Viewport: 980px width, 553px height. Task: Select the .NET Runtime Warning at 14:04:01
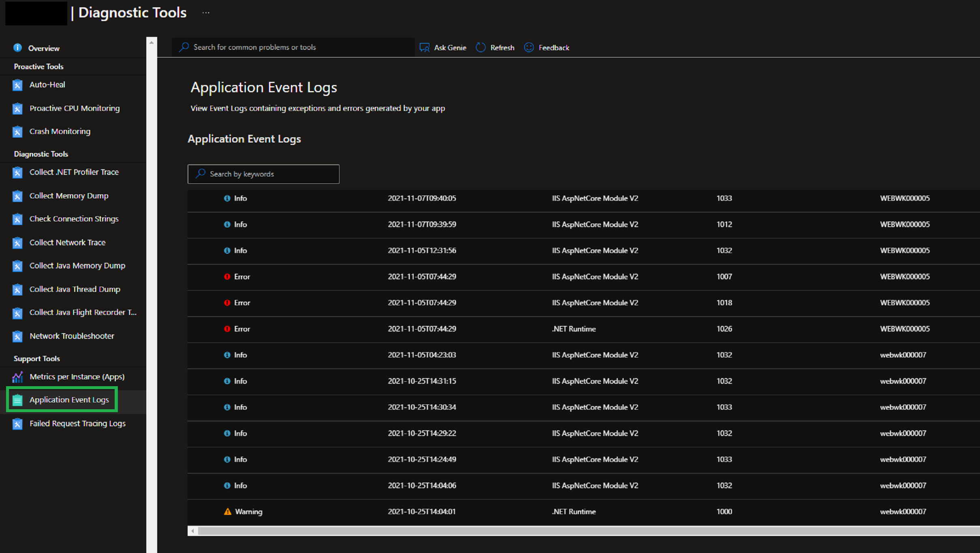coord(584,512)
